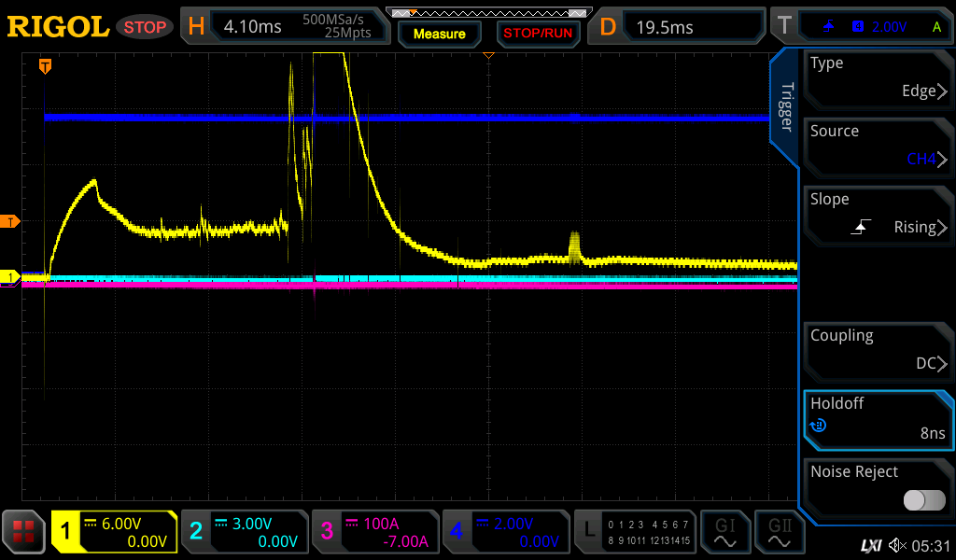Select the GI waveform generator icon
The image size is (956, 560).
click(x=725, y=532)
